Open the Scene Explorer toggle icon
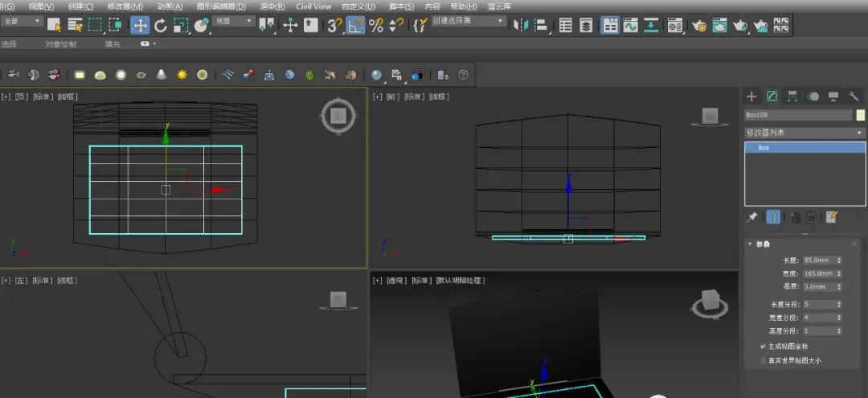Viewport: 868px width, 398px height. [565, 25]
